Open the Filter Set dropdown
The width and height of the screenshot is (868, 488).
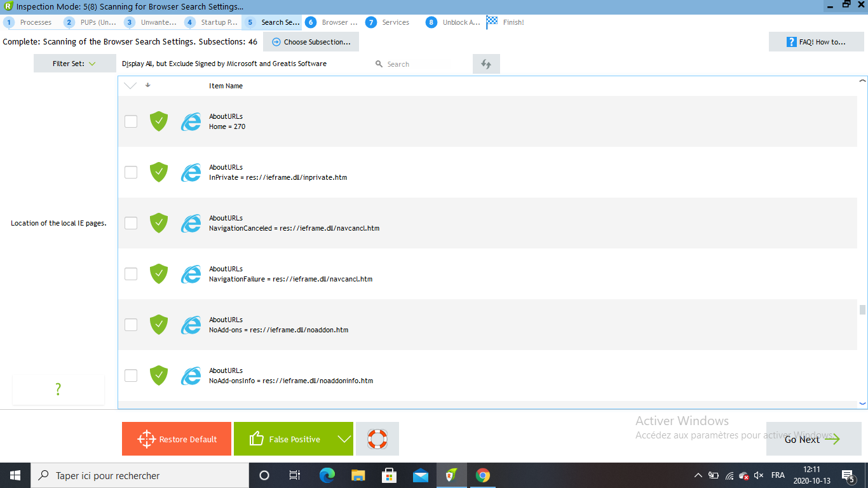(x=75, y=64)
